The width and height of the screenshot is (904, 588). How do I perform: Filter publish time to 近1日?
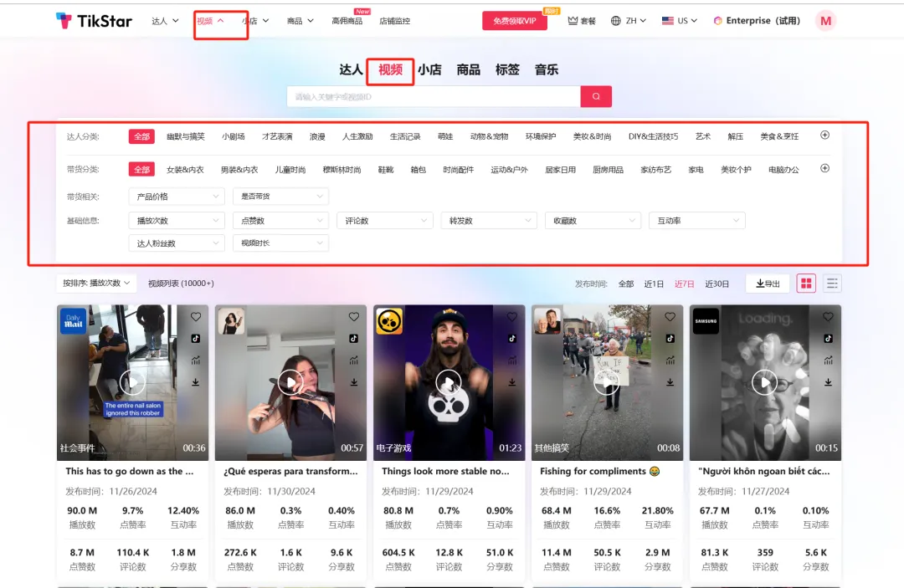tap(654, 284)
